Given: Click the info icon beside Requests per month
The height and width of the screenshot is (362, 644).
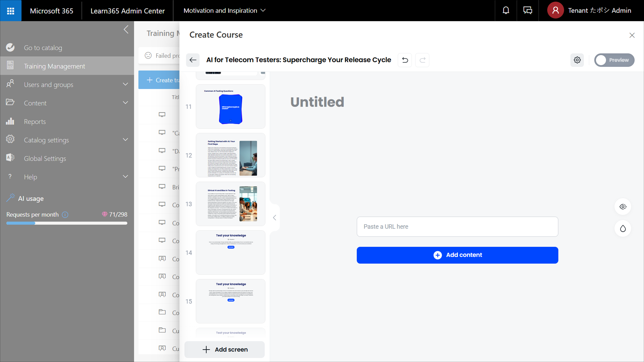Looking at the screenshot, I should click(x=65, y=215).
